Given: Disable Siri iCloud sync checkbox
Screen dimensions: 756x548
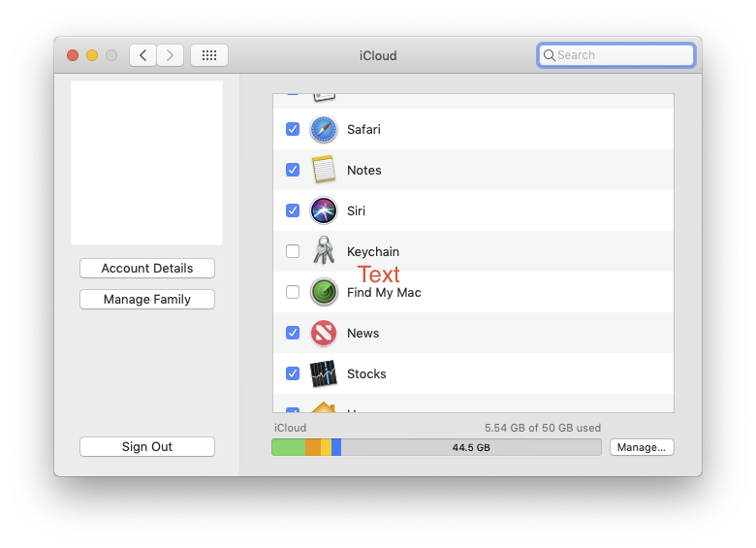Looking at the screenshot, I should [293, 210].
